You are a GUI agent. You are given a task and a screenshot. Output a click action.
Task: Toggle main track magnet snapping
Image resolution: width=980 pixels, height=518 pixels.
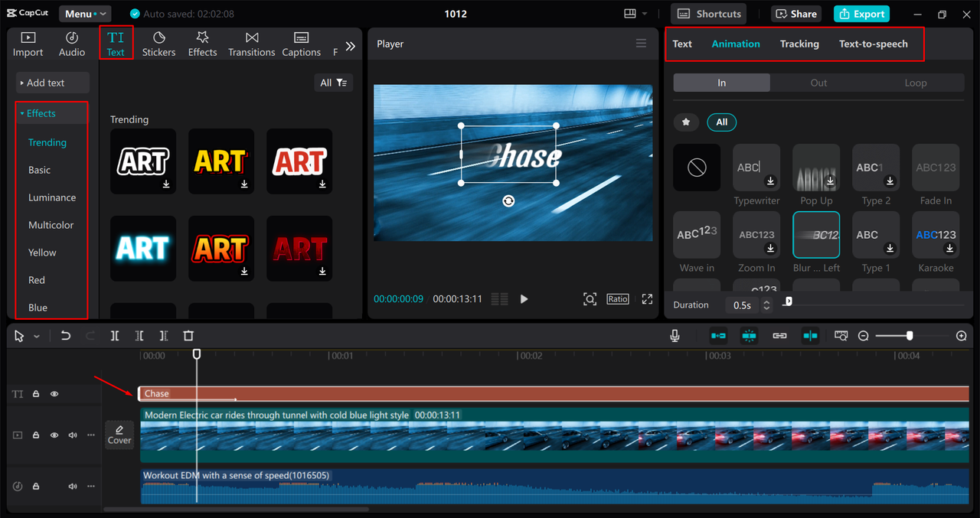click(x=718, y=336)
